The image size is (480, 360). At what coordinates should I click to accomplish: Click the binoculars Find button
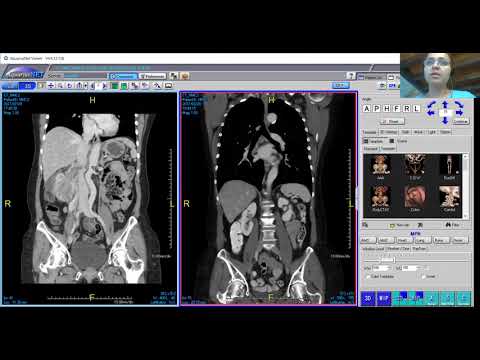[453, 225]
